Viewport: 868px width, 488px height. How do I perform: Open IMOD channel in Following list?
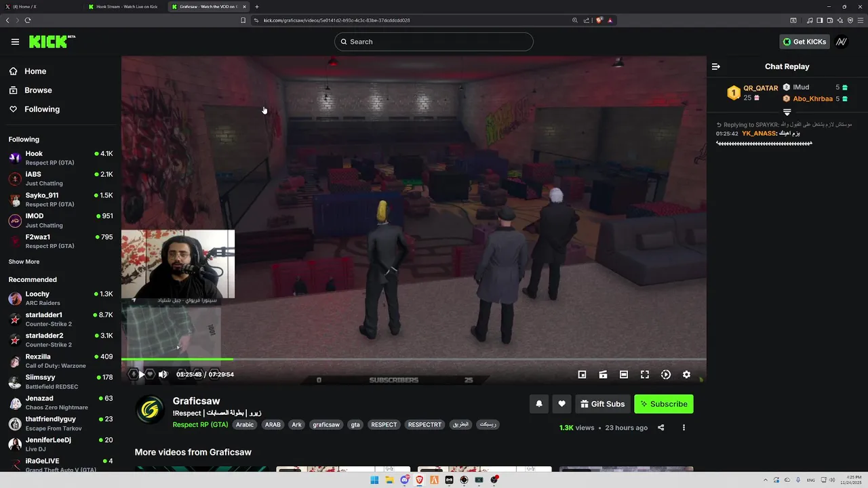click(x=60, y=221)
